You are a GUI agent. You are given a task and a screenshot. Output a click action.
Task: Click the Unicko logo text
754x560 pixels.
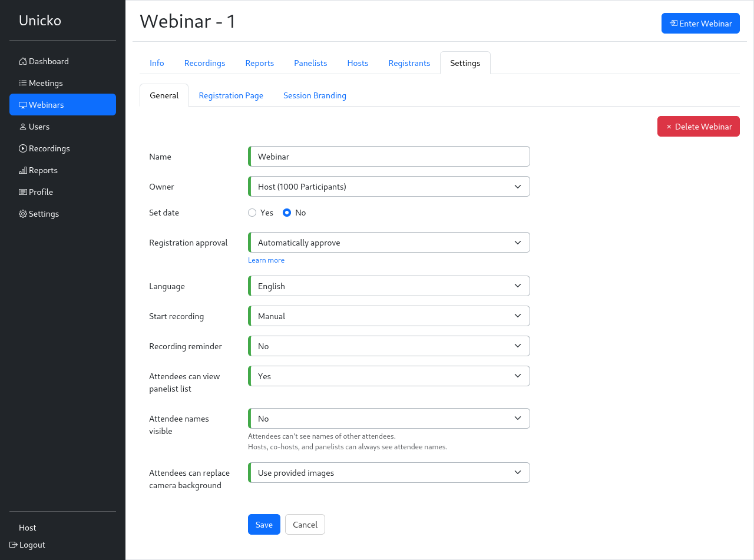(40, 21)
